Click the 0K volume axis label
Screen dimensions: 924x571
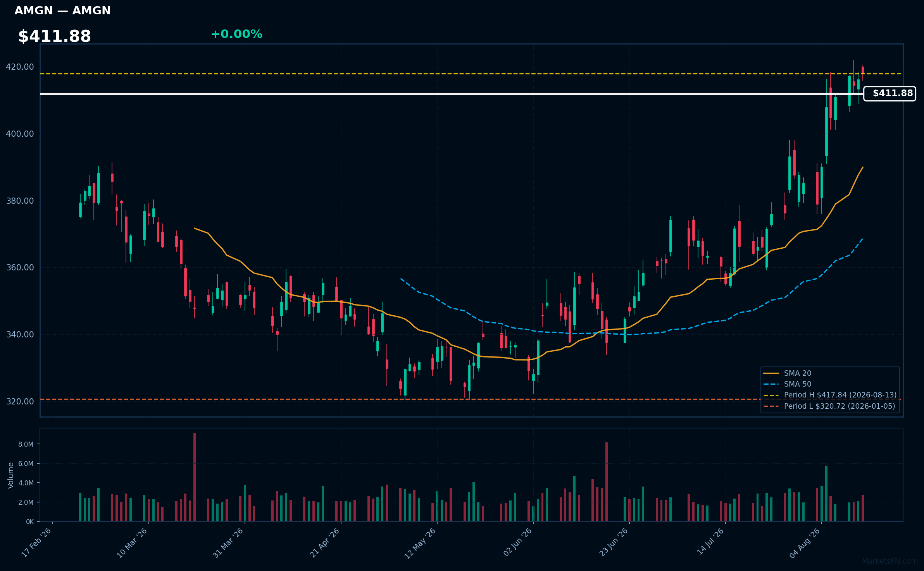tap(30, 522)
